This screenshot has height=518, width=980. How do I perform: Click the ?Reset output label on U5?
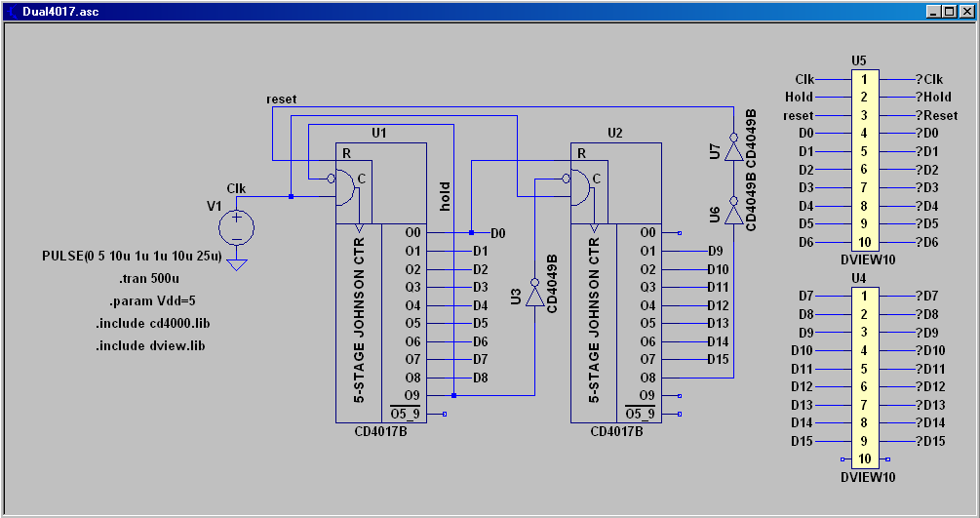(937, 116)
